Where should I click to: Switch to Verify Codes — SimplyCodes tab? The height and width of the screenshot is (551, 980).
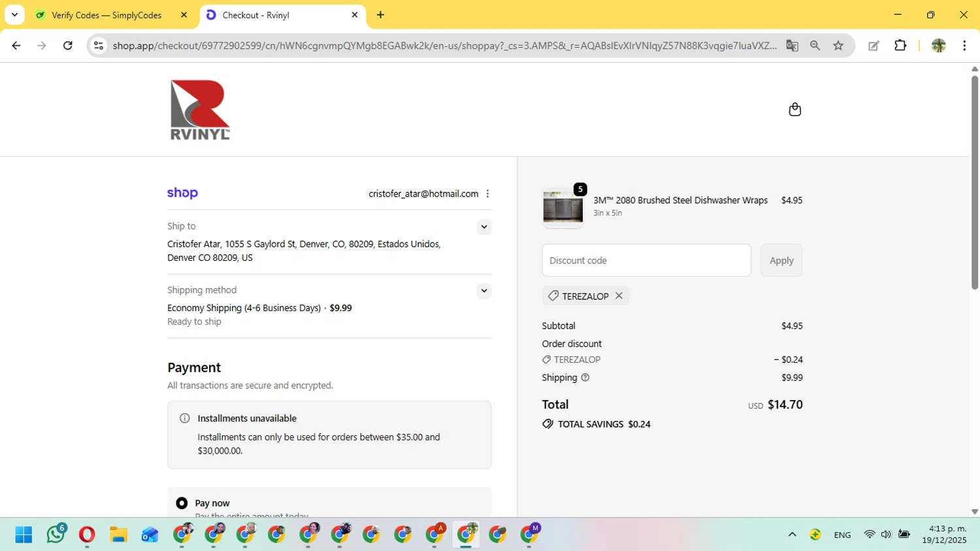point(106,15)
